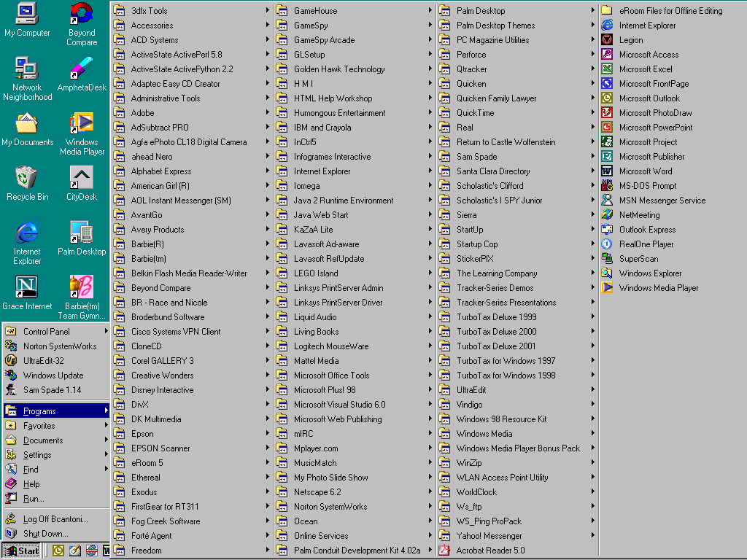Click the RealOne Player icon
This screenshot has height=560, width=747.
(x=607, y=244)
